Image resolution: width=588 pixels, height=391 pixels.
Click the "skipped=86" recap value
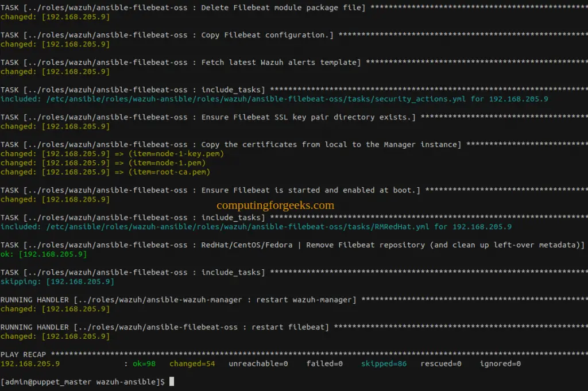coord(384,363)
